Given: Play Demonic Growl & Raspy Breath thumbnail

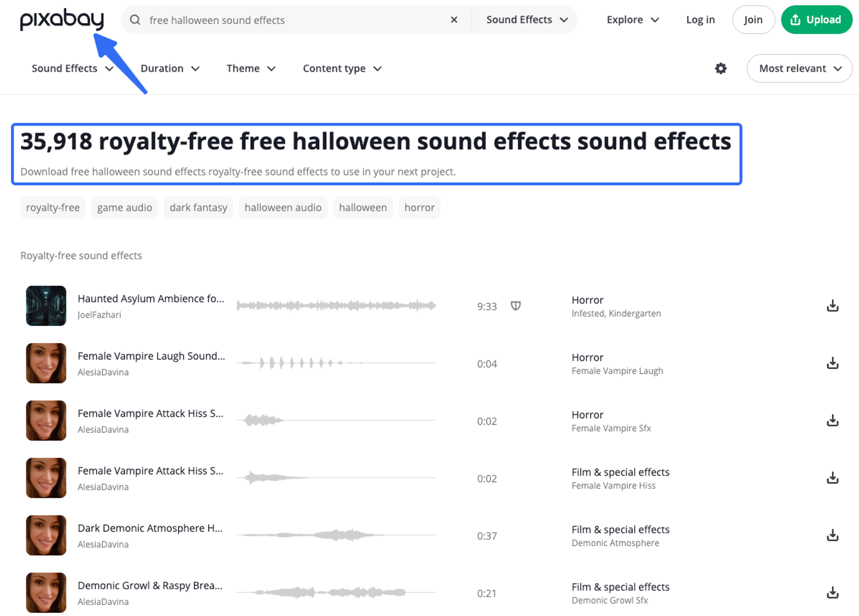Looking at the screenshot, I should pos(46,593).
